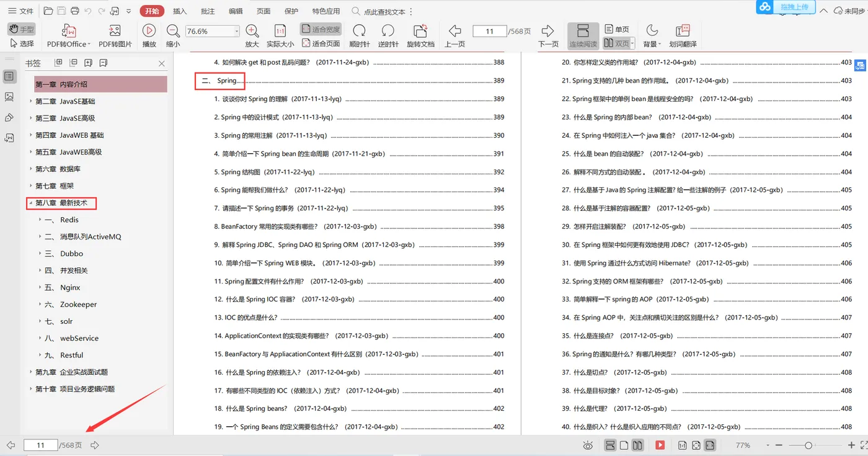Click the open file folder icon
The width and height of the screenshot is (868, 456).
point(49,11)
